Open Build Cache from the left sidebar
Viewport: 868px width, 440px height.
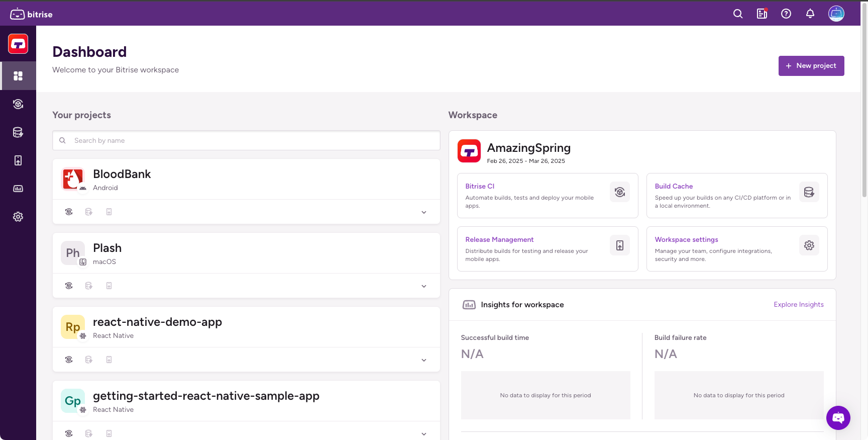click(x=18, y=132)
